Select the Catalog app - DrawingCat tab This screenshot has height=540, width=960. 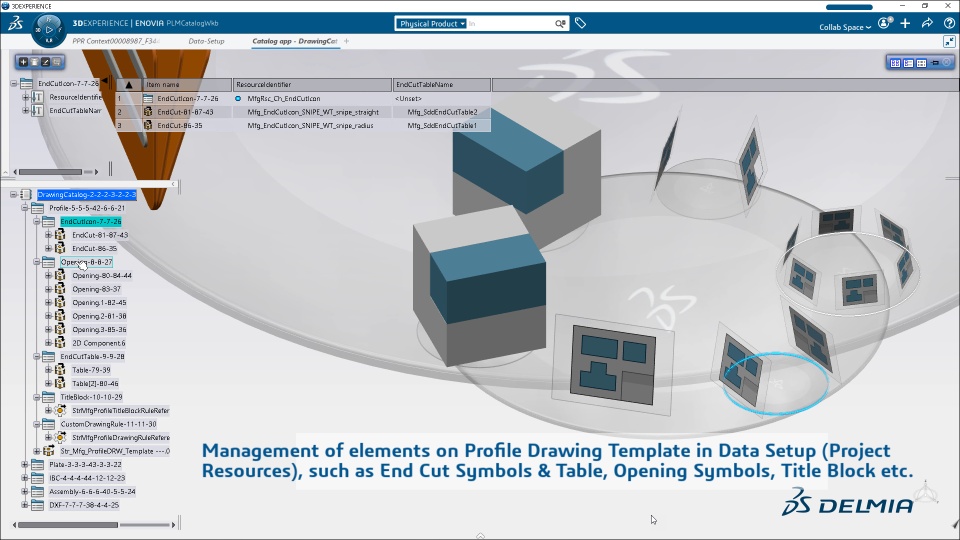click(294, 41)
